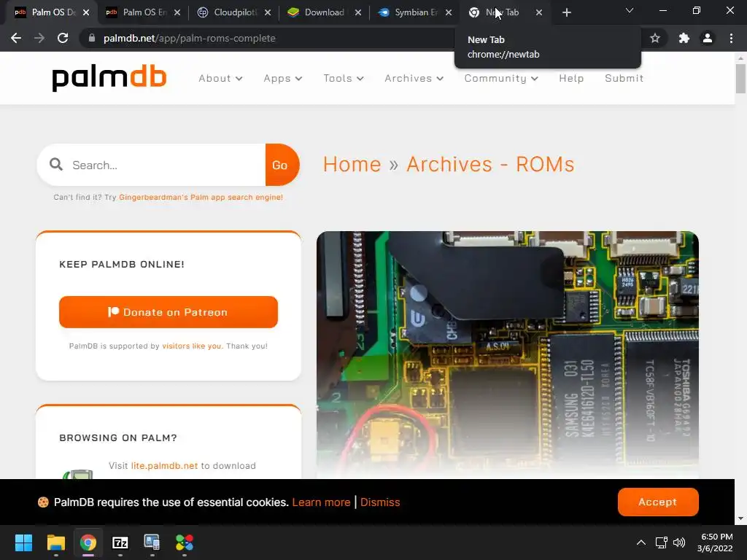Click the page vertical scrollbar thumb
This screenshot has height=560, width=747.
tap(740, 79)
